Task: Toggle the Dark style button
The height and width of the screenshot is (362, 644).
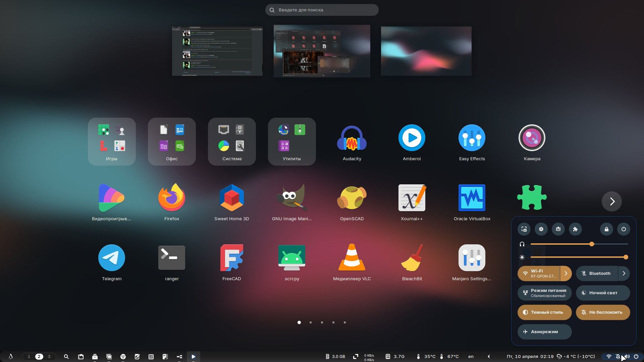Action: 544,312
